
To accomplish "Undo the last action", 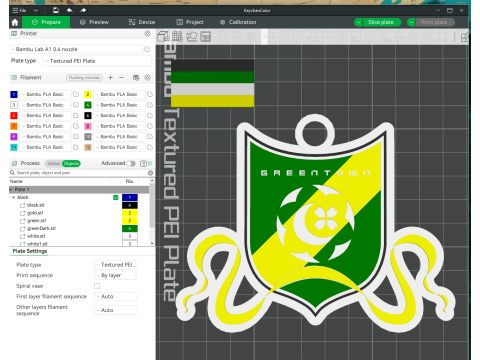I will coord(69,10).
